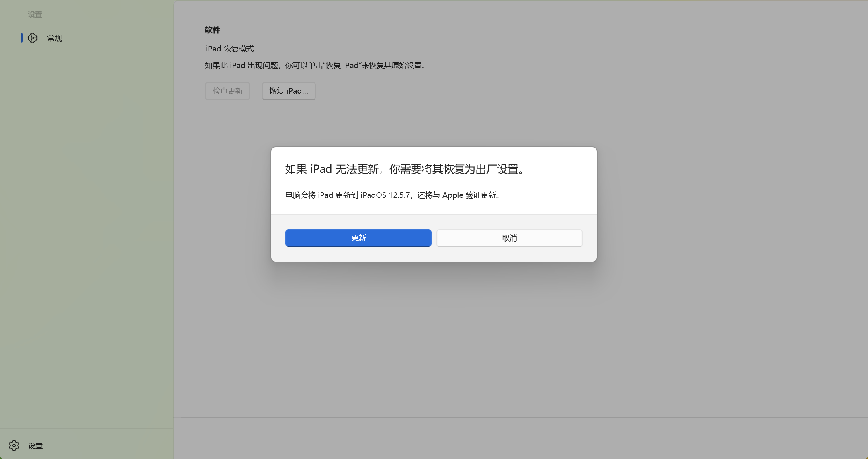Click the settings cog icon at bottom-left
The image size is (868, 459).
coord(14,445)
